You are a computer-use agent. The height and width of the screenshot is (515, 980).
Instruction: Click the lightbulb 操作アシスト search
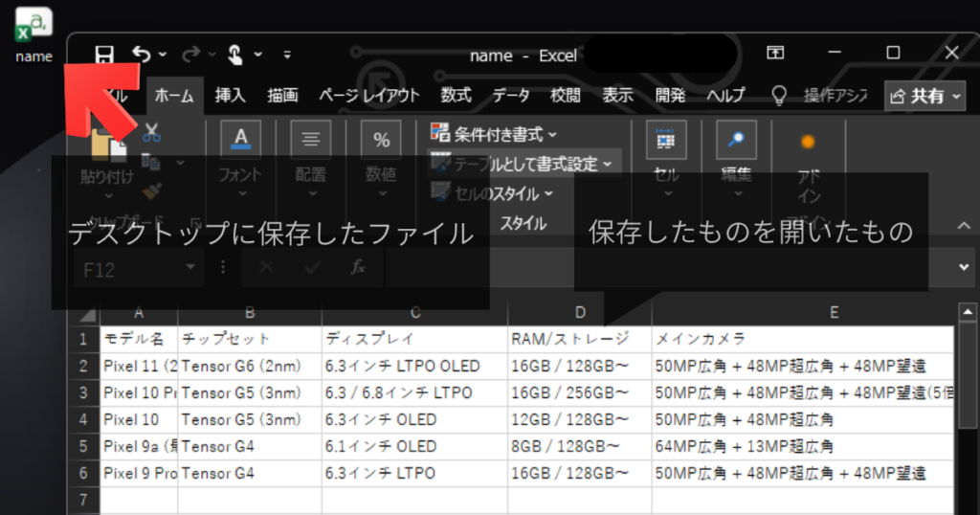tap(820, 96)
